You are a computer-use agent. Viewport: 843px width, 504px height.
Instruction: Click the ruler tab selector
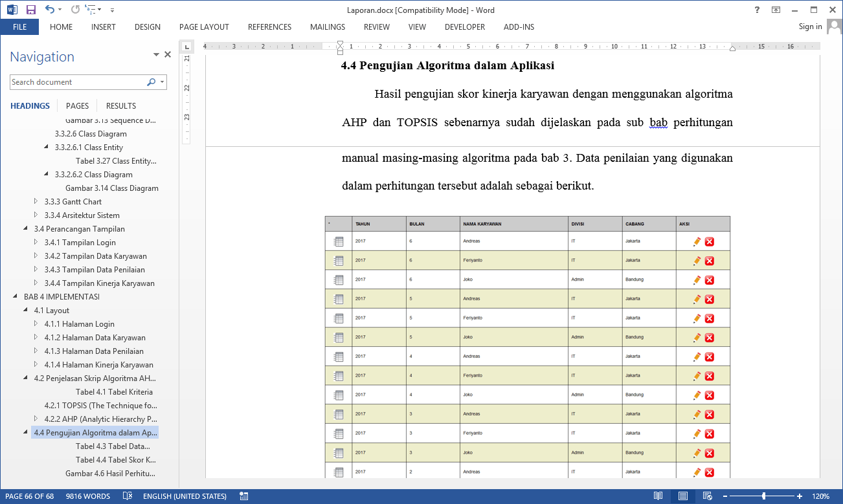click(186, 47)
